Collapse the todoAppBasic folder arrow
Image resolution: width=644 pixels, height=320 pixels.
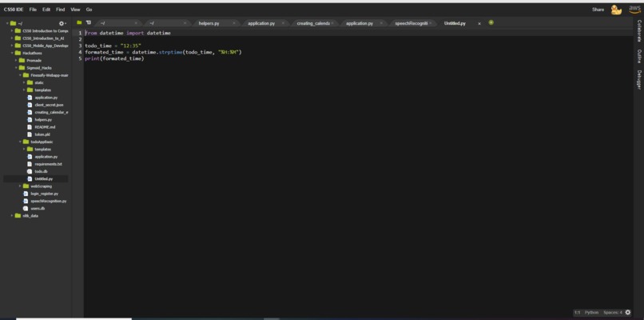coord(20,142)
